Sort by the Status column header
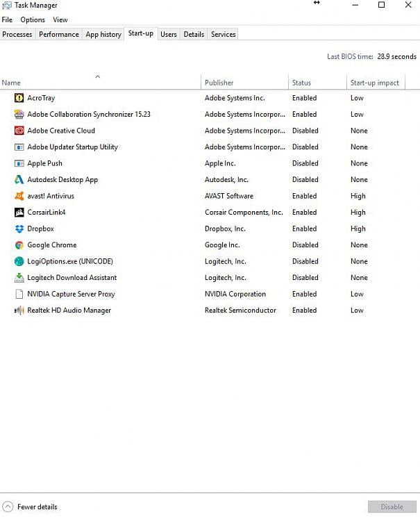The image size is (420, 521). [x=317, y=83]
